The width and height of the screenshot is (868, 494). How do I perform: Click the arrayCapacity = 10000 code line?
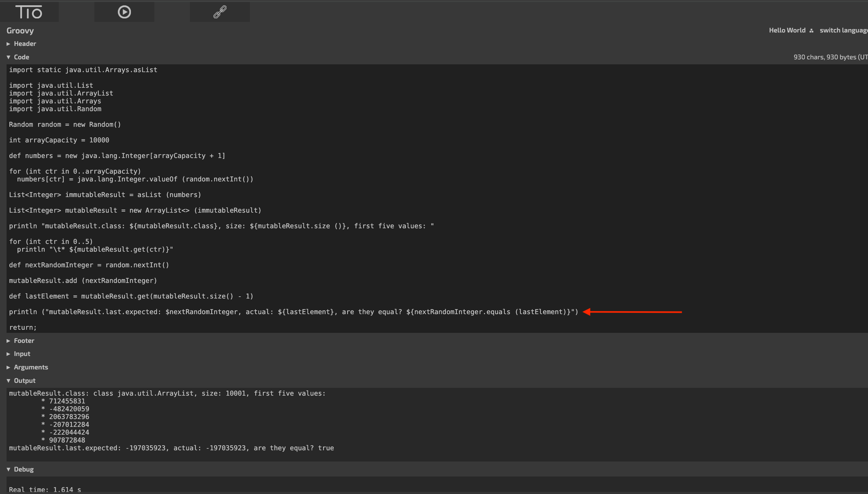pos(59,140)
